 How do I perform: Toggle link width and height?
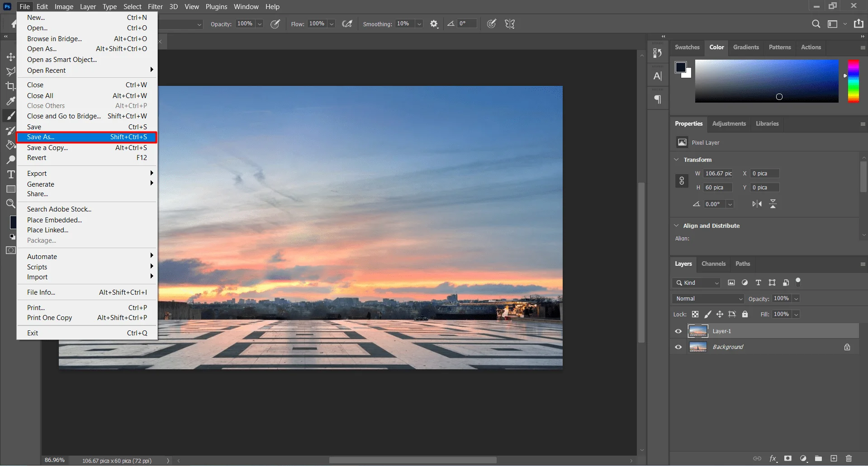[x=682, y=181]
